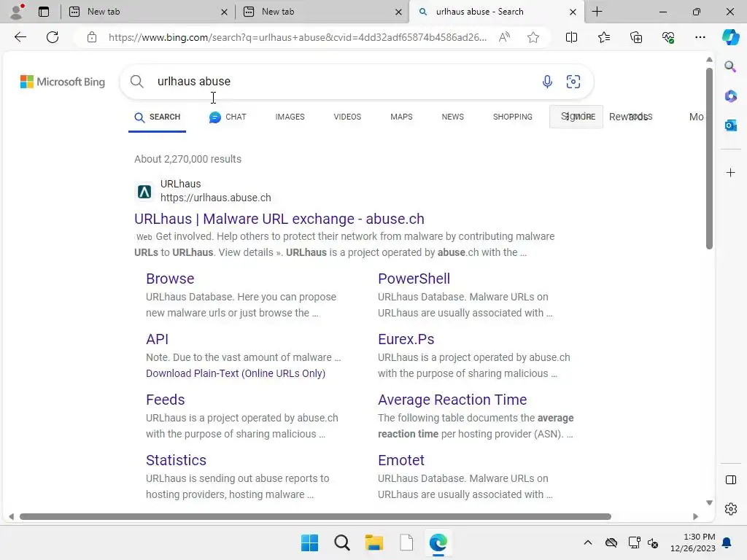Open the Feeds sublink

166,400
